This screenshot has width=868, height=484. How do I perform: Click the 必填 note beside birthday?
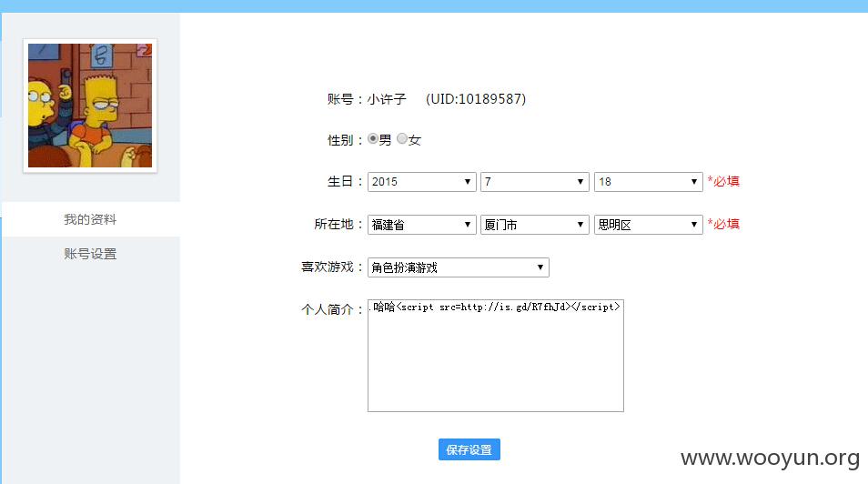723,181
